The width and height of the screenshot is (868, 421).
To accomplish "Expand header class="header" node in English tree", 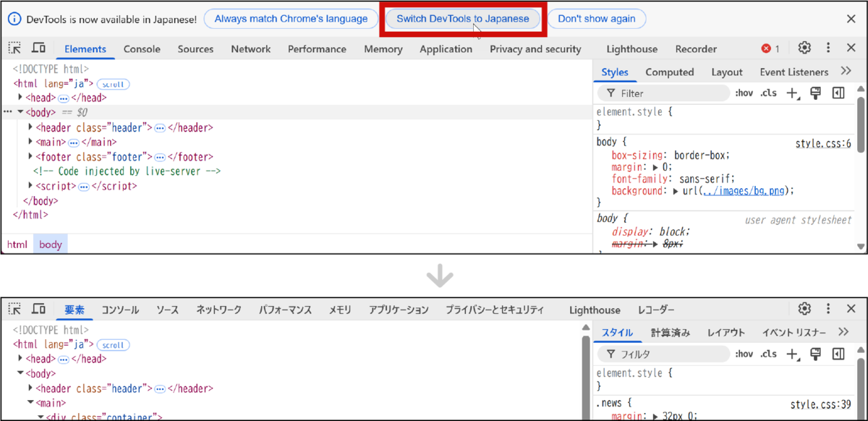I will [x=30, y=127].
